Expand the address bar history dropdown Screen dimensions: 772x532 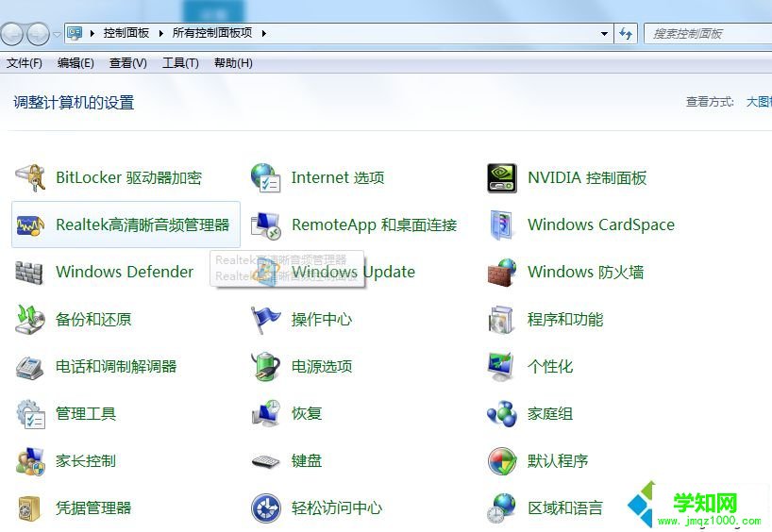[x=604, y=33]
